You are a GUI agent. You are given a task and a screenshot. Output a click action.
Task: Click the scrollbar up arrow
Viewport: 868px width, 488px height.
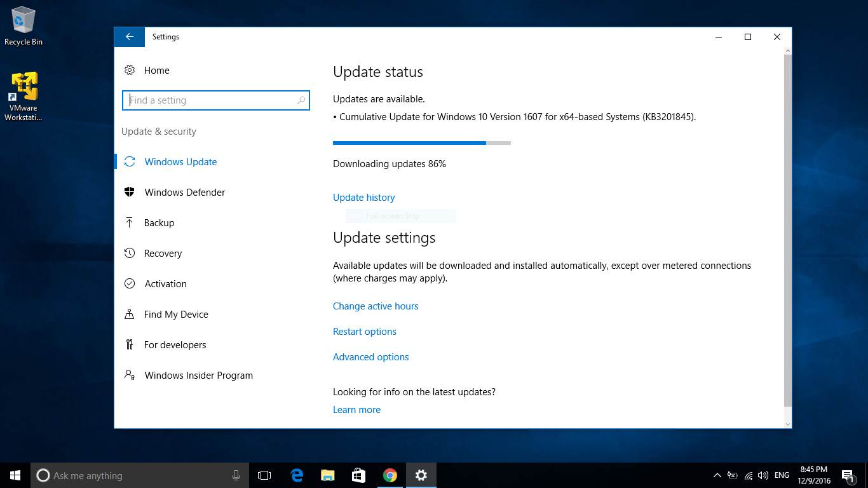(x=788, y=51)
